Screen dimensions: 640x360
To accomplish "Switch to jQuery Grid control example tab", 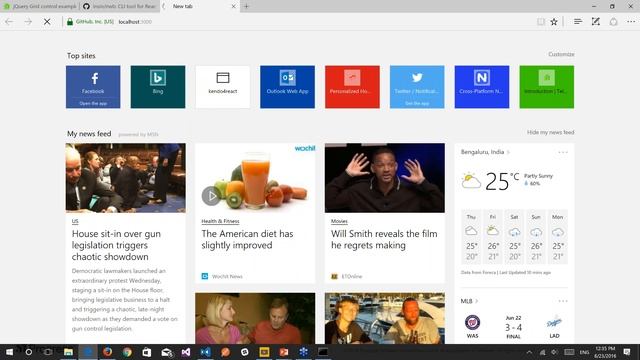I will 40,6.
